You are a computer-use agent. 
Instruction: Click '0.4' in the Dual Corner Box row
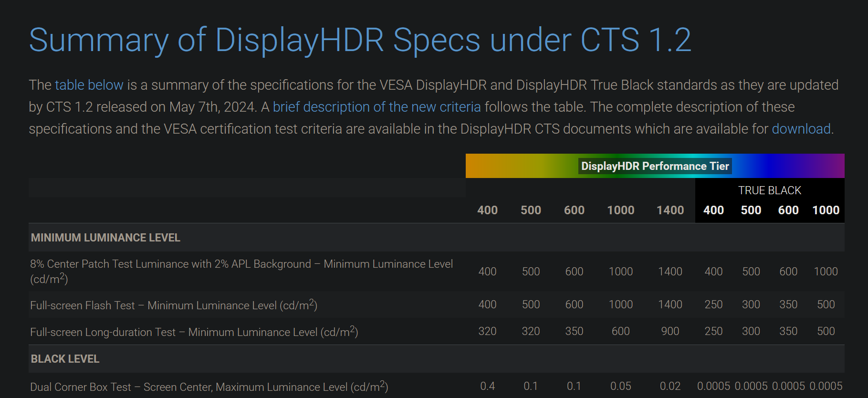487,386
